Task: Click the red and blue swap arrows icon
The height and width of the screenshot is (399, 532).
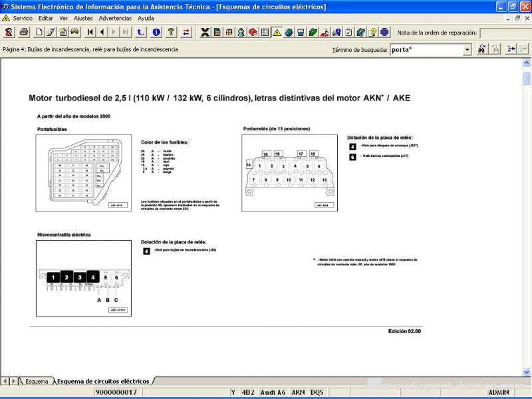Action: (186, 32)
